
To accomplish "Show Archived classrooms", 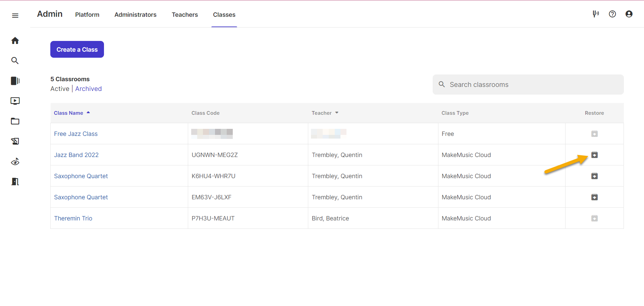I will 89,89.
